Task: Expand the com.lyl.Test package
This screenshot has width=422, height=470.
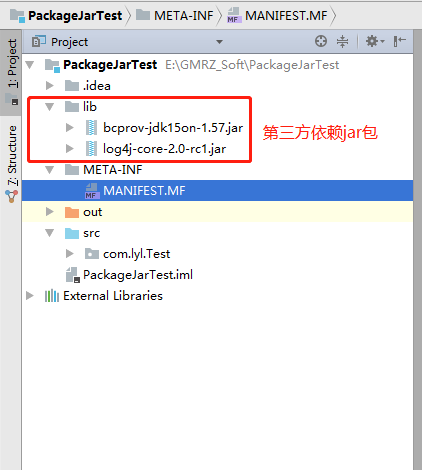Action: coord(69,254)
